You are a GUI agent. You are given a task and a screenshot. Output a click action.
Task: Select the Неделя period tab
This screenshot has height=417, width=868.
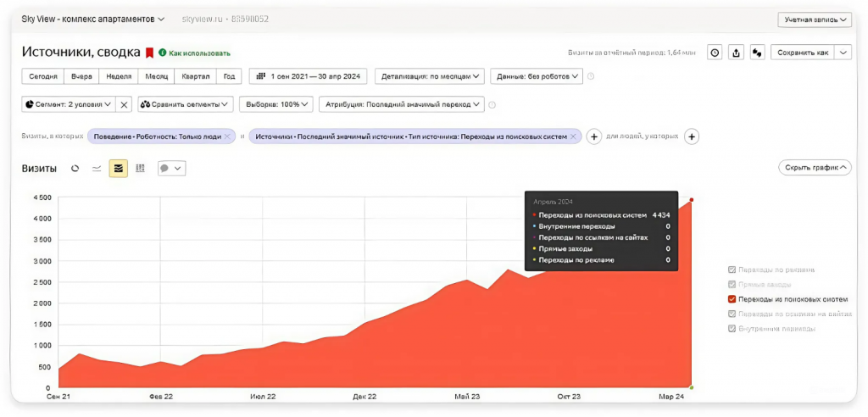(x=119, y=76)
